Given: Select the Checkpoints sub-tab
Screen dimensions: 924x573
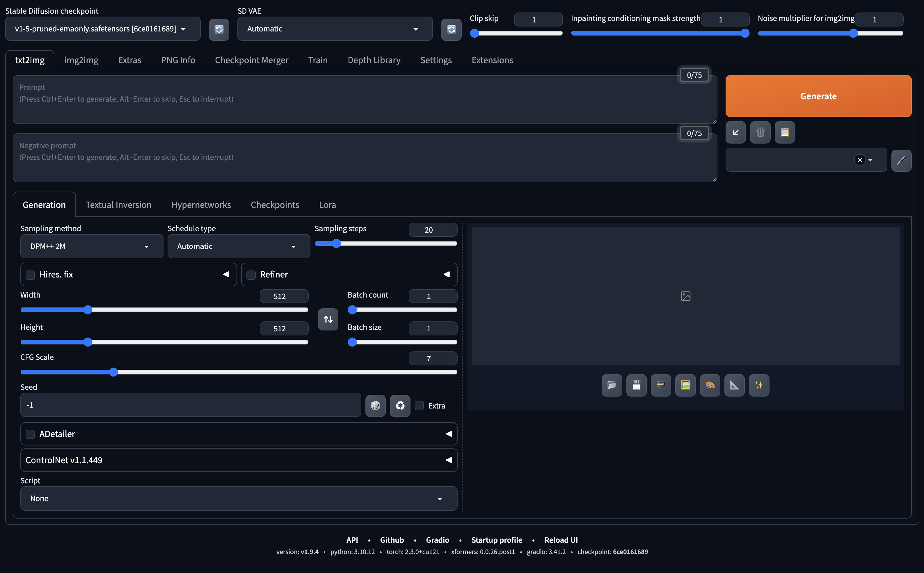Looking at the screenshot, I should [x=275, y=205].
